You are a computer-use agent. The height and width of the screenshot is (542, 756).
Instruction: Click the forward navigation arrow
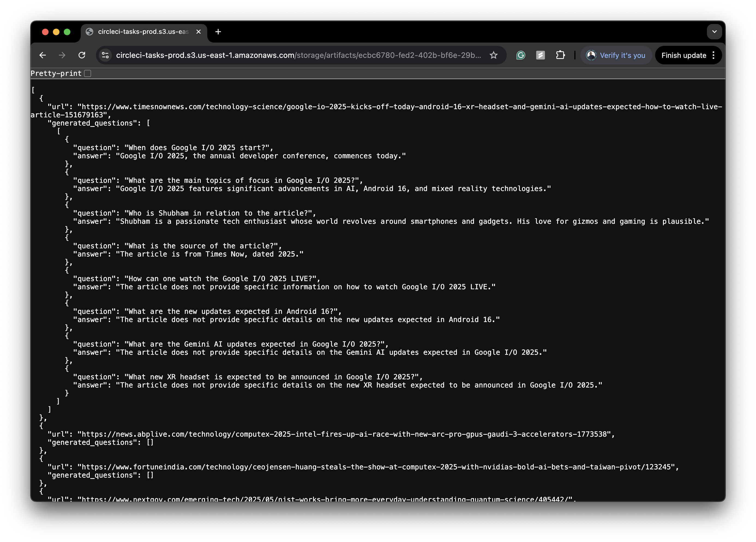(62, 55)
